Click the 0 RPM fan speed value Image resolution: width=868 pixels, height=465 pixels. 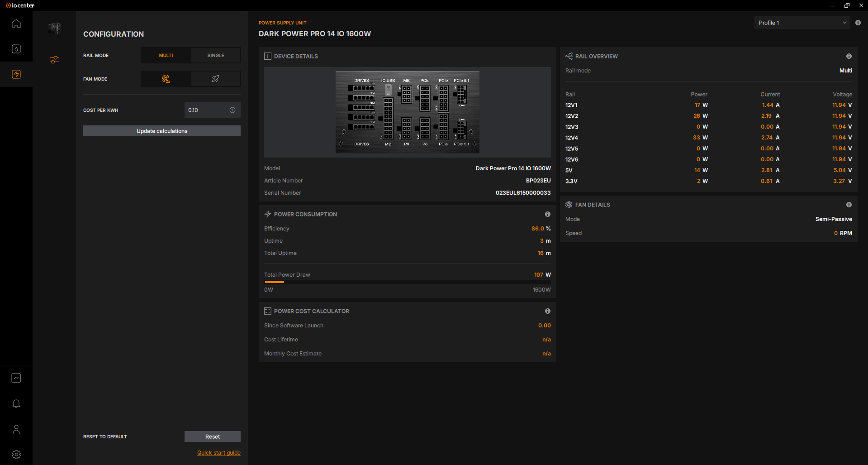coord(843,233)
